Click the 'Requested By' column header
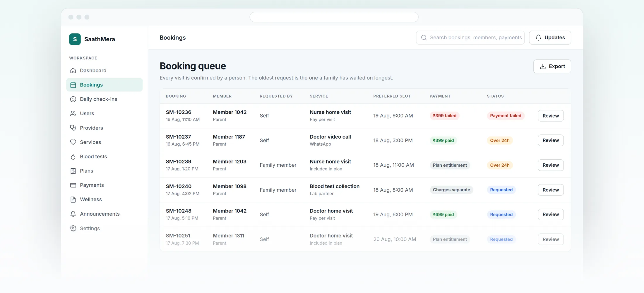The width and height of the screenshot is (644, 293). pyautogui.click(x=276, y=96)
